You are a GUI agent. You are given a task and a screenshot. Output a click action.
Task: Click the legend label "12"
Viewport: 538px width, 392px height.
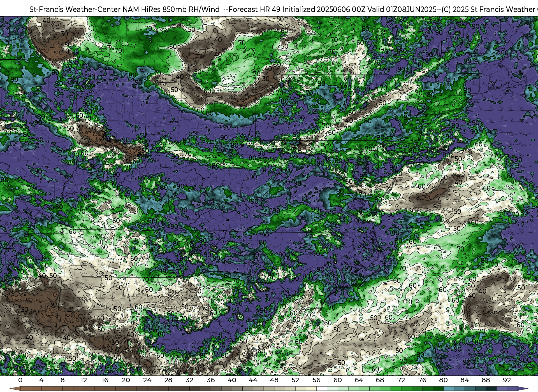pos(84,380)
